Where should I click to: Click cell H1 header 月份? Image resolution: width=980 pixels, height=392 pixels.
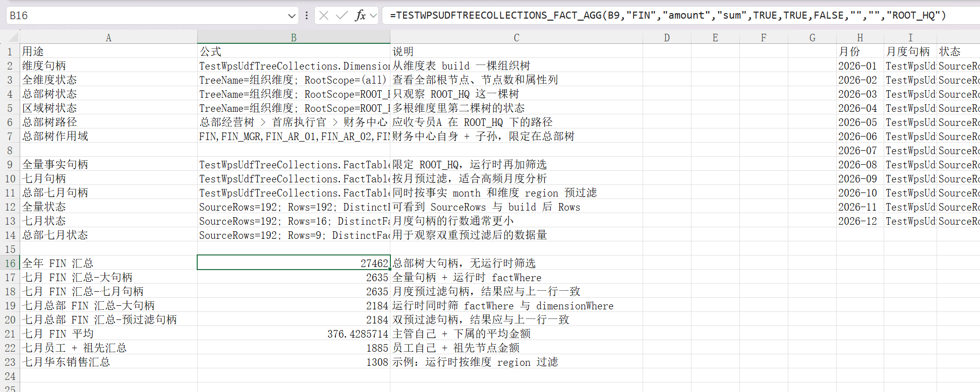[x=860, y=51]
